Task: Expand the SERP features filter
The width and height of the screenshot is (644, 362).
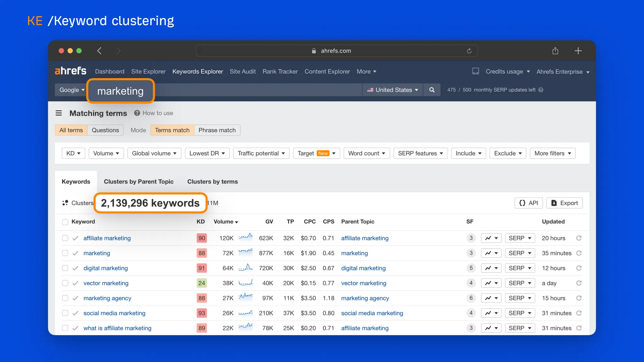Action: [x=420, y=153]
